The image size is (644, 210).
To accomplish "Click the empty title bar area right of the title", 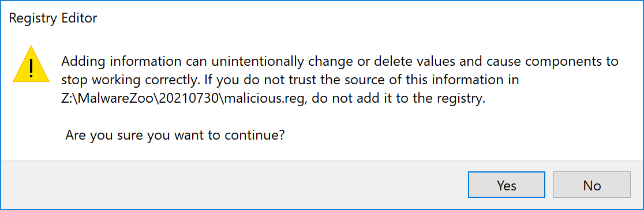I will click(370, 18).
